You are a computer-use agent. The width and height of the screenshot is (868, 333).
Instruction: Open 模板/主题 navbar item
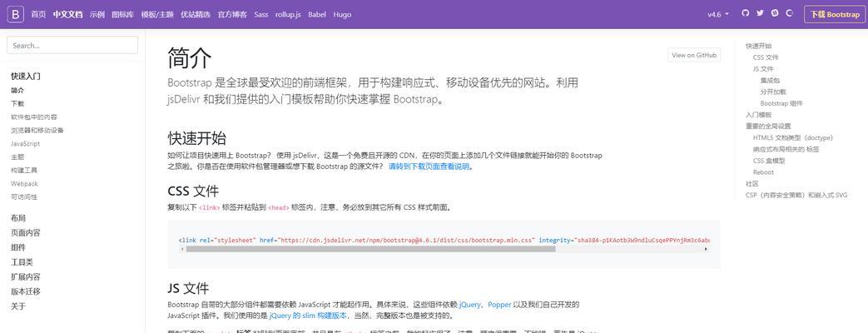tap(157, 14)
